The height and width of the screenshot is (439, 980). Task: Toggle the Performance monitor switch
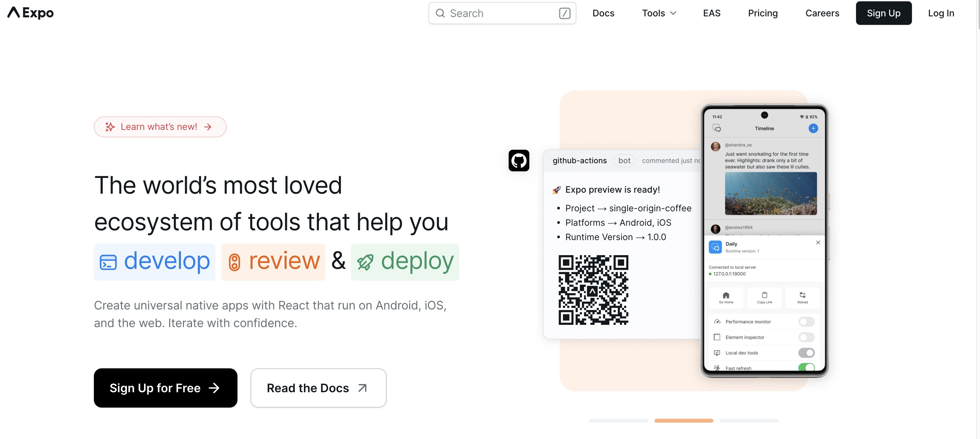806,322
